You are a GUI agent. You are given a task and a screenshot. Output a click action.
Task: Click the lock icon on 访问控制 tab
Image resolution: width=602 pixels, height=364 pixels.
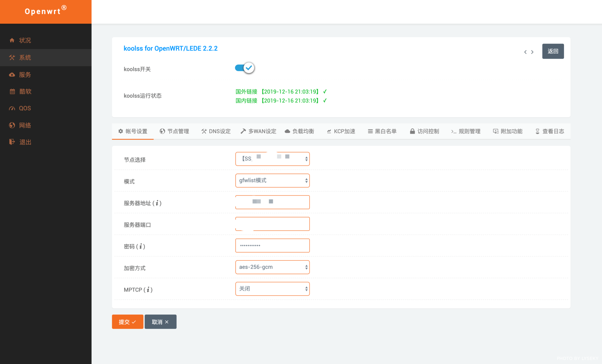pos(412,131)
